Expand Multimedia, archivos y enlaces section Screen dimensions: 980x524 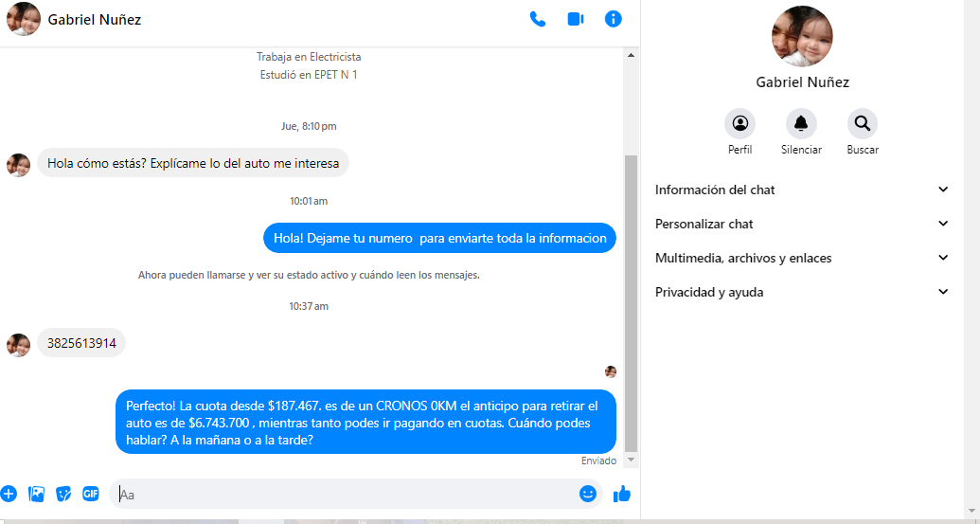[802, 258]
